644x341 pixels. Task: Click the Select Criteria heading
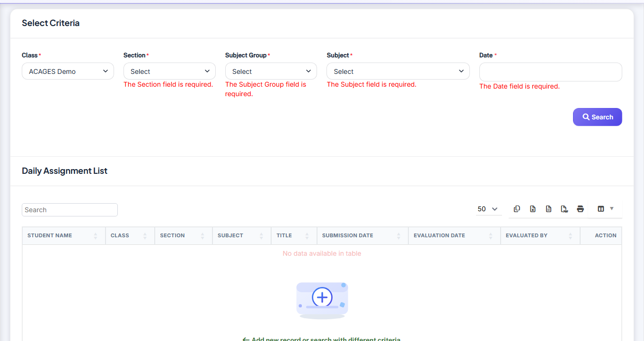tap(51, 23)
